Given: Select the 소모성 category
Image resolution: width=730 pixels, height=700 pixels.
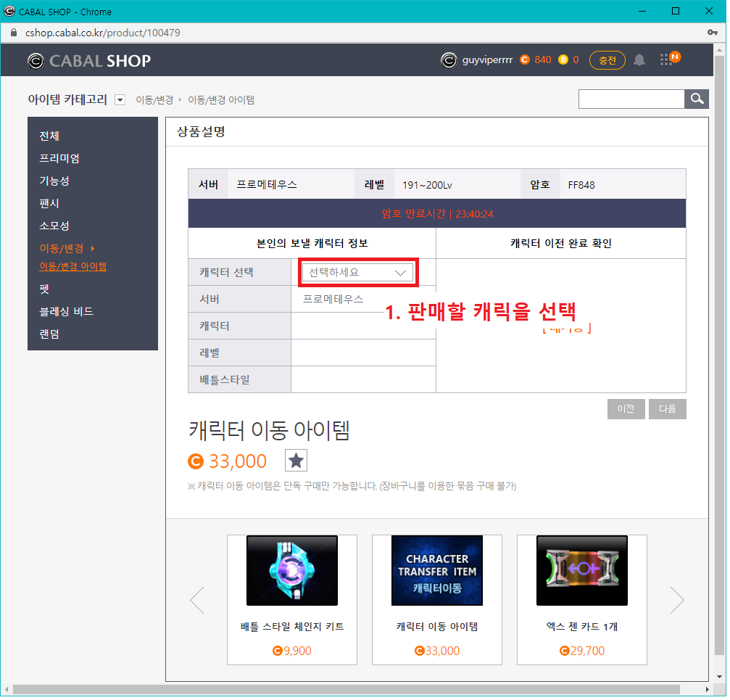Looking at the screenshot, I should 54,226.
